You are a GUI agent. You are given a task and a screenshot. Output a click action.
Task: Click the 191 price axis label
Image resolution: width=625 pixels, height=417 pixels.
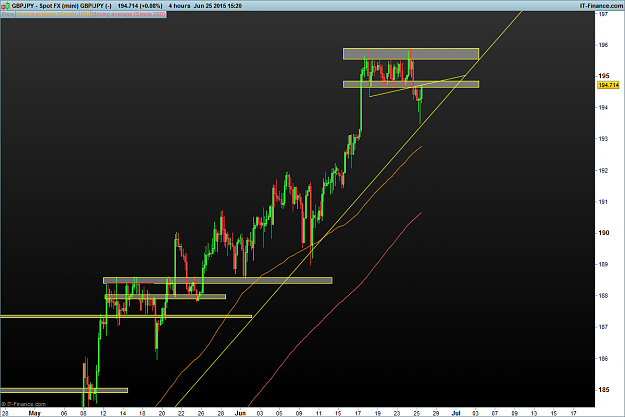(x=603, y=202)
